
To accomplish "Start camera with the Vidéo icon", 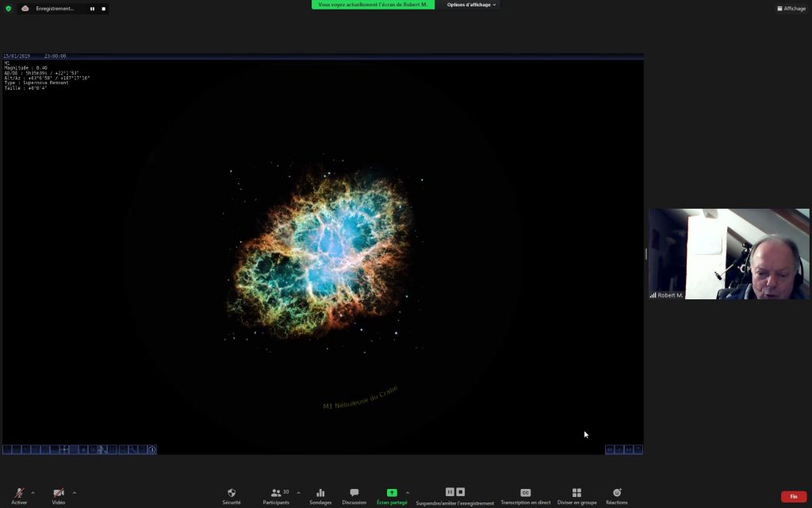I will pos(59,492).
